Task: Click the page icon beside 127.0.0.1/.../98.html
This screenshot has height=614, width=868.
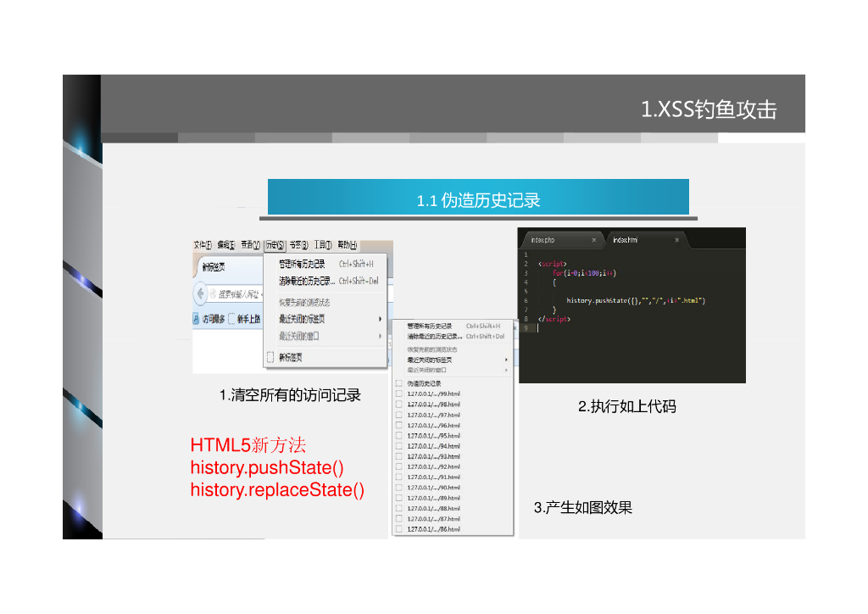Action: 398,405
